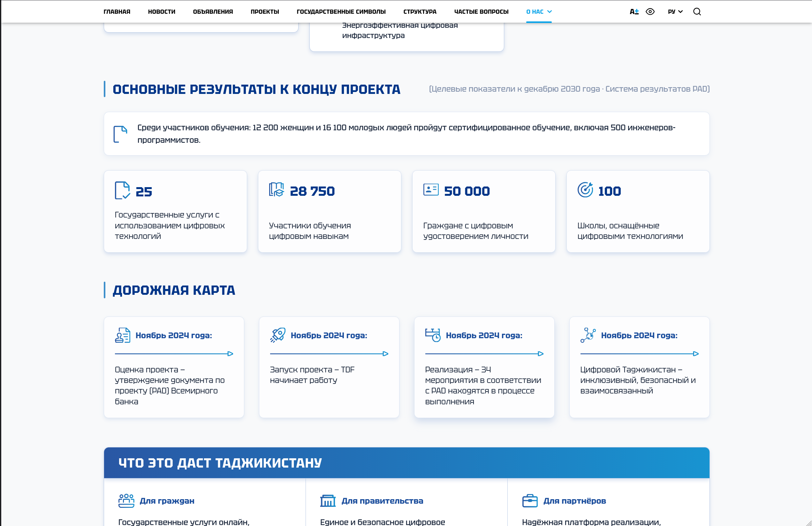
Task: Click the Для граждан heading
Action: pyautogui.click(x=167, y=501)
